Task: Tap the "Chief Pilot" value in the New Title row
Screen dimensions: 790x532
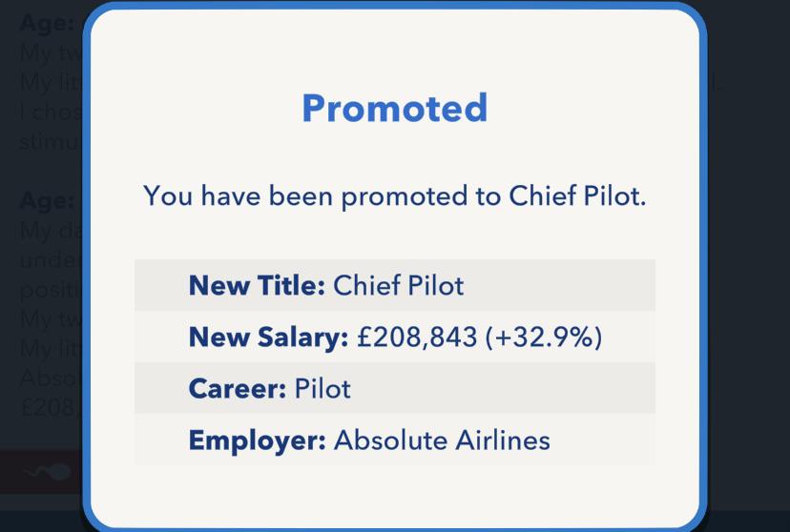Action: (x=399, y=285)
